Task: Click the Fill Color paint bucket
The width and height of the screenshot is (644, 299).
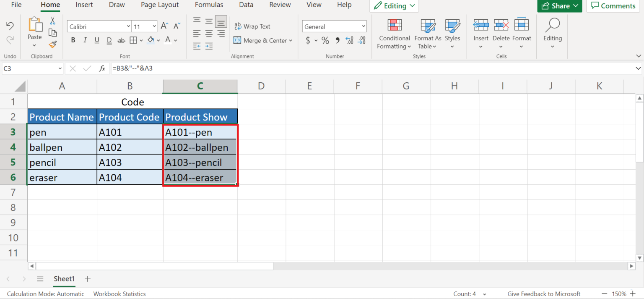Action: [x=151, y=40]
